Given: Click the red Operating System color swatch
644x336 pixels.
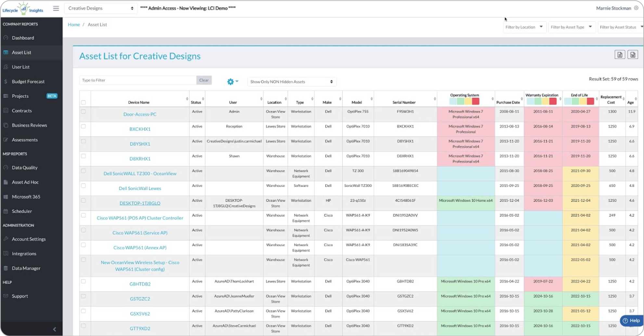Looking at the screenshot, I should pyautogui.click(x=476, y=101).
